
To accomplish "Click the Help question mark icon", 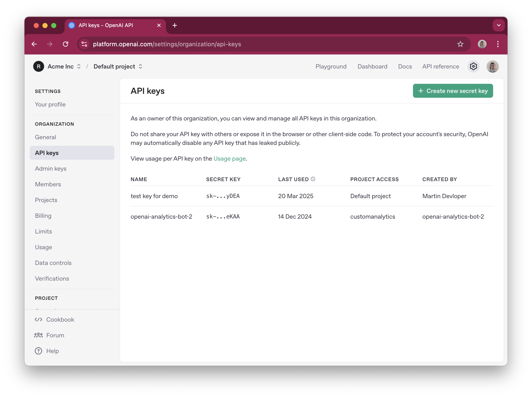I will coord(38,351).
